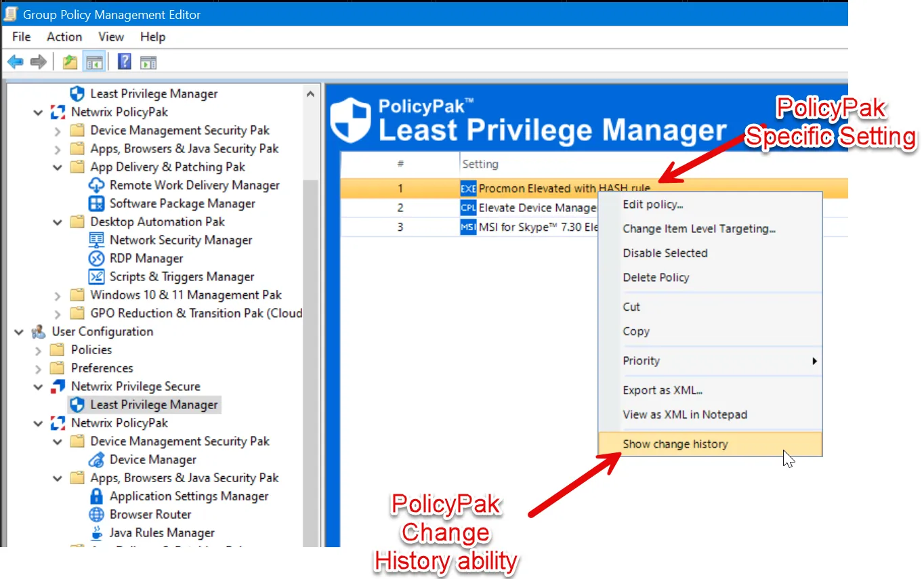Expand the Windows 10 & 11 Management Pak
This screenshot has width=924, height=579.
click(x=58, y=295)
